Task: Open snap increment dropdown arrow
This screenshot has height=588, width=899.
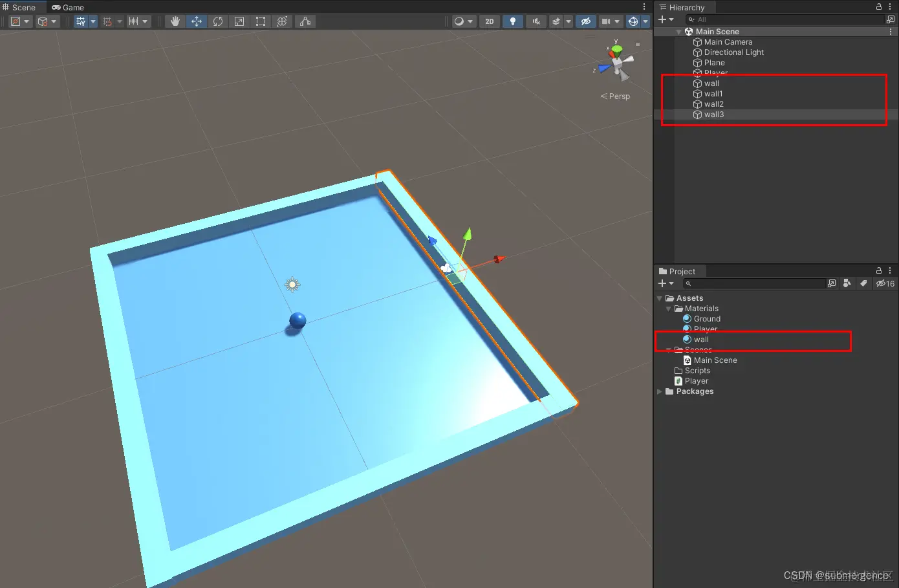Action: pos(146,21)
